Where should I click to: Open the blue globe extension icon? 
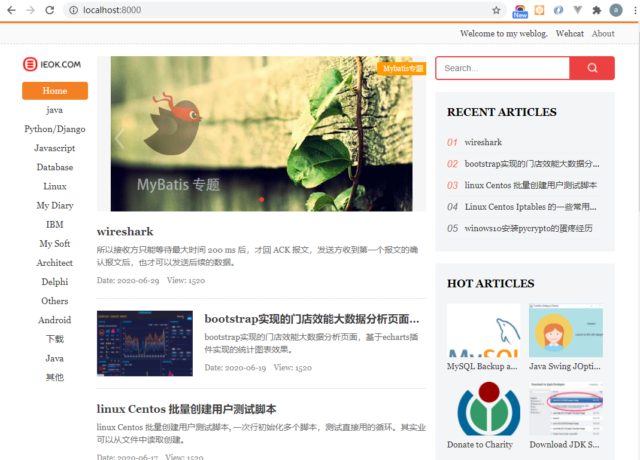pyautogui.click(x=558, y=10)
